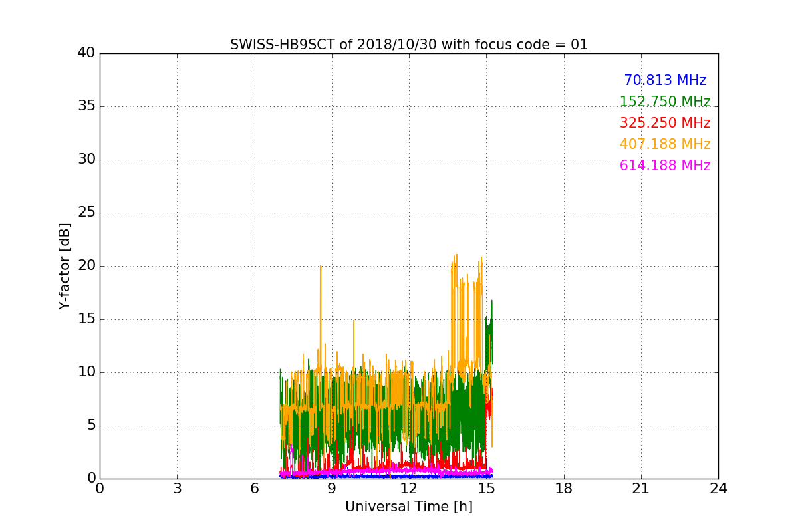Click x-axis tick label '6'
The height and width of the screenshot is (532, 798).
[254, 489]
